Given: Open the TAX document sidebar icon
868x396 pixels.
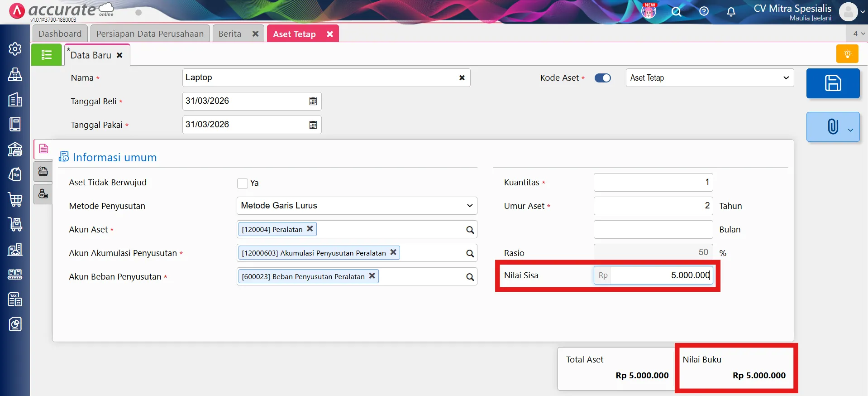Looking at the screenshot, I should click(15, 299).
